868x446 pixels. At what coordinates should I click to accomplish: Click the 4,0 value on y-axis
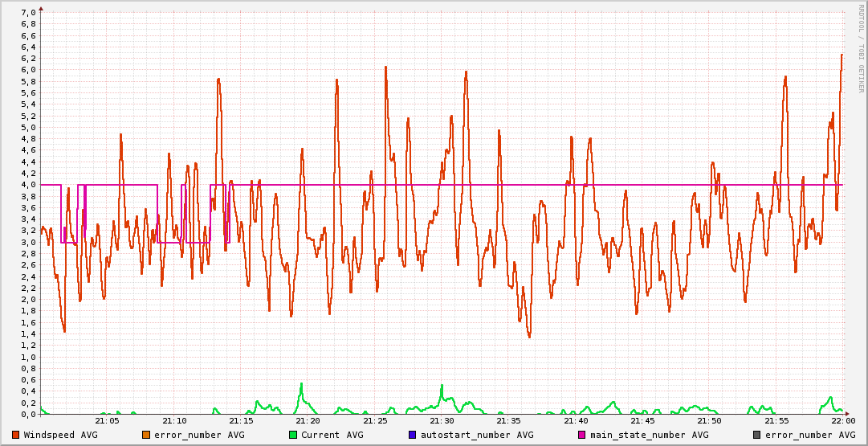[27, 185]
